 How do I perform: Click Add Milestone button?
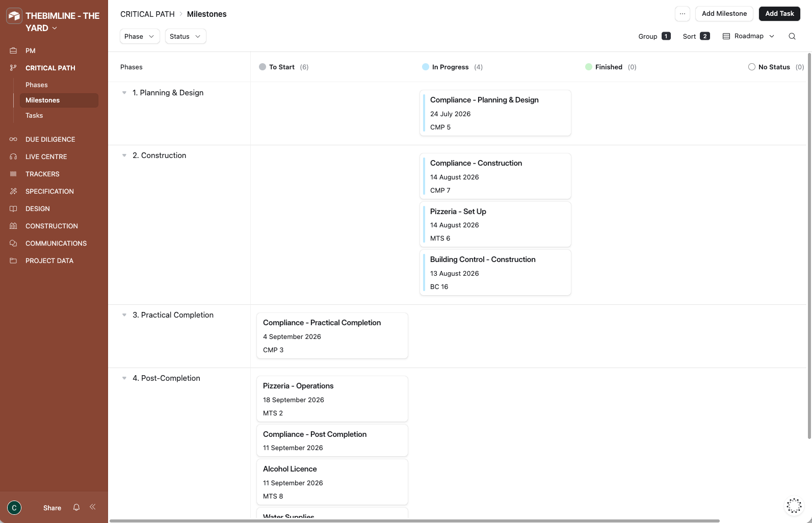(724, 14)
